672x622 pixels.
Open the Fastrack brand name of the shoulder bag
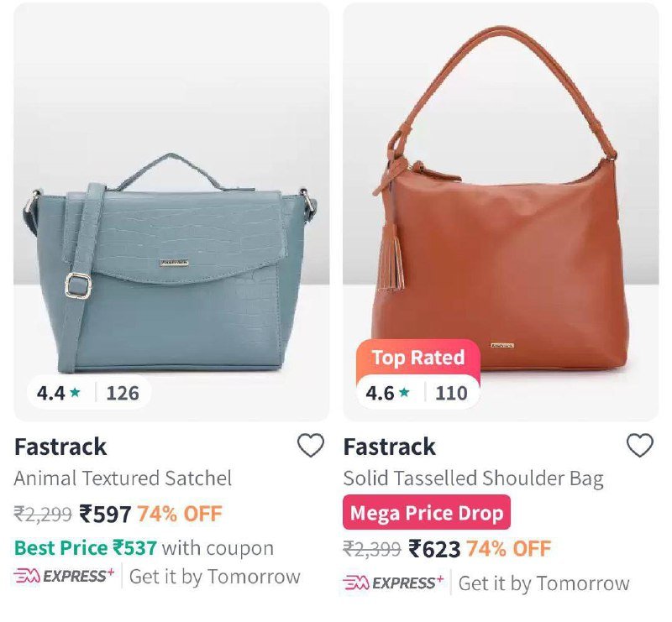(389, 447)
